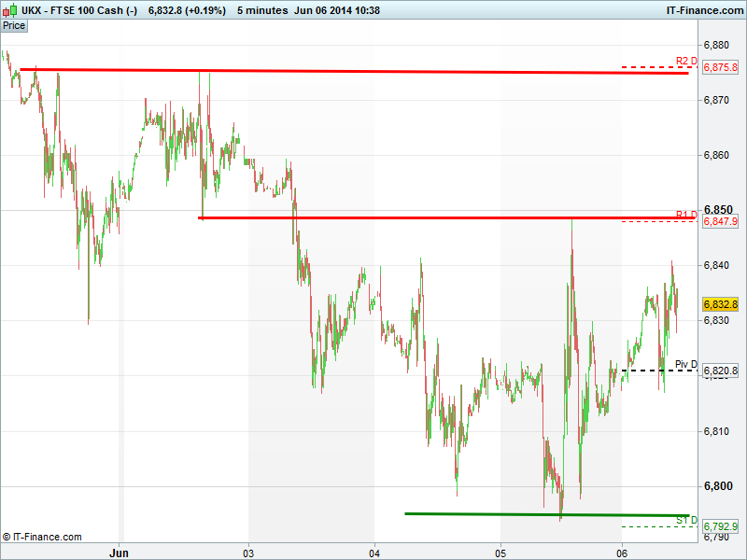The width and height of the screenshot is (747, 560).
Task: Click the Jun date label on time axis
Action: (x=119, y=553)
